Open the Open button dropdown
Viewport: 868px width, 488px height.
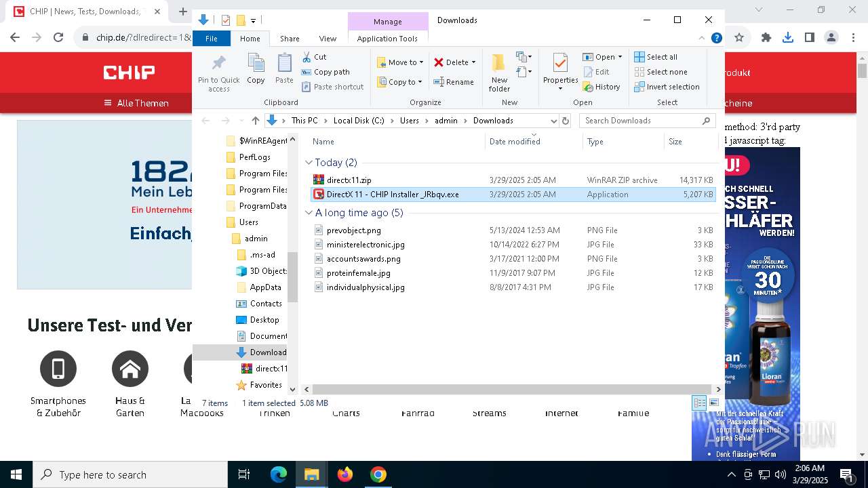pos(620,57)
